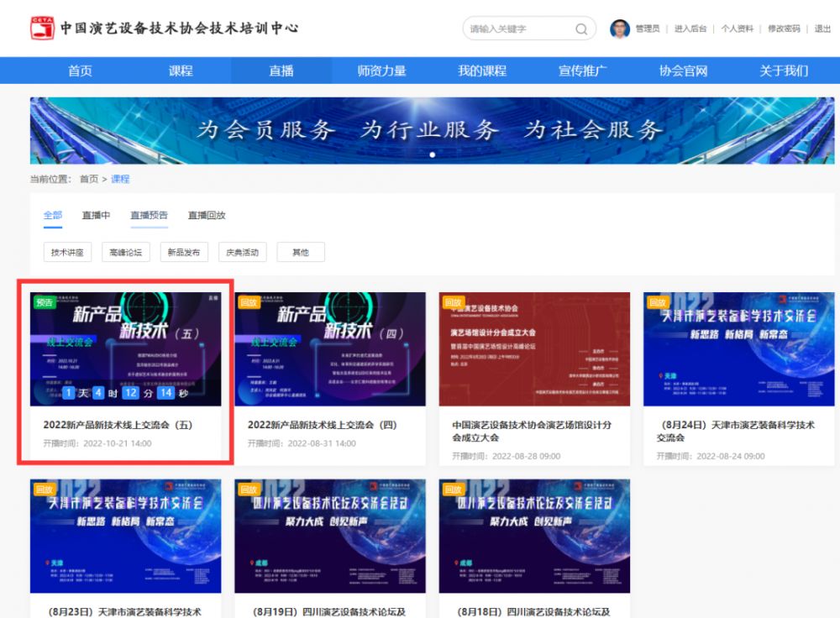Click the countdown timer on the （五） card
This screenshot has width=840, height=618.
coord(125,393)
